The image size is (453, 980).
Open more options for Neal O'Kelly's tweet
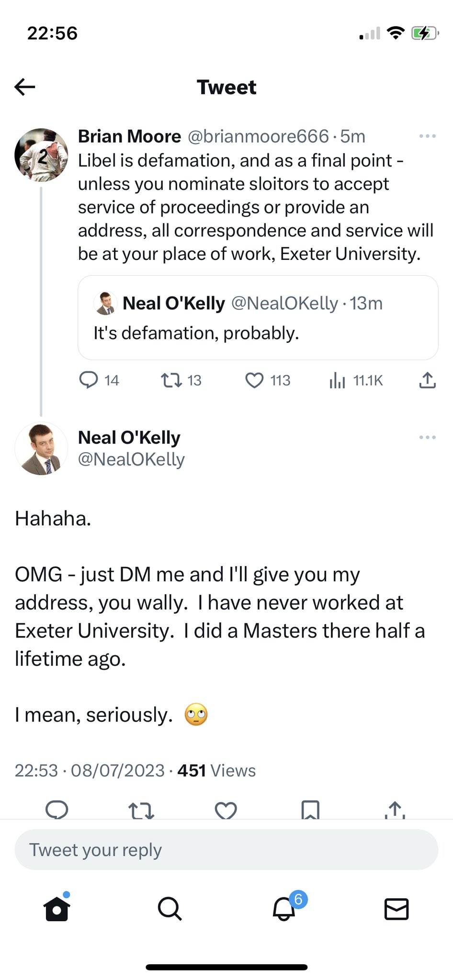point(427,437)
